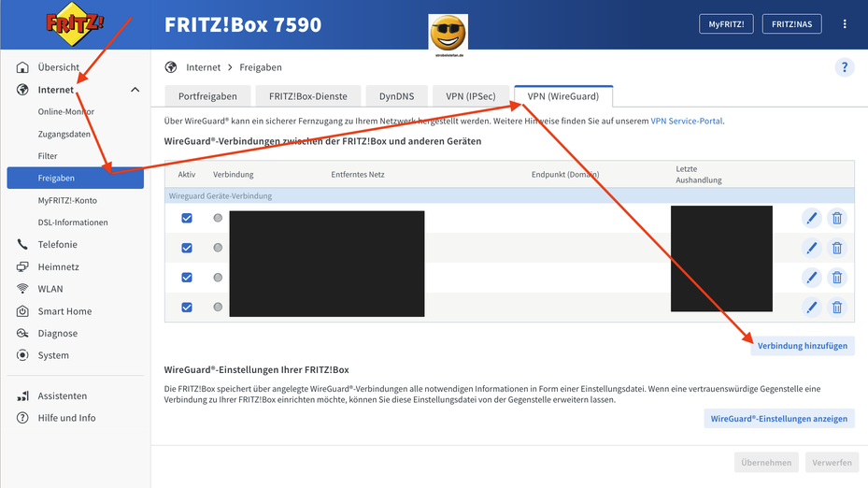Uncheck the first connection's Aktiv checkbox
Image resolution: width=868 pixels, height=488 pixels.
(x=187, y=218)
